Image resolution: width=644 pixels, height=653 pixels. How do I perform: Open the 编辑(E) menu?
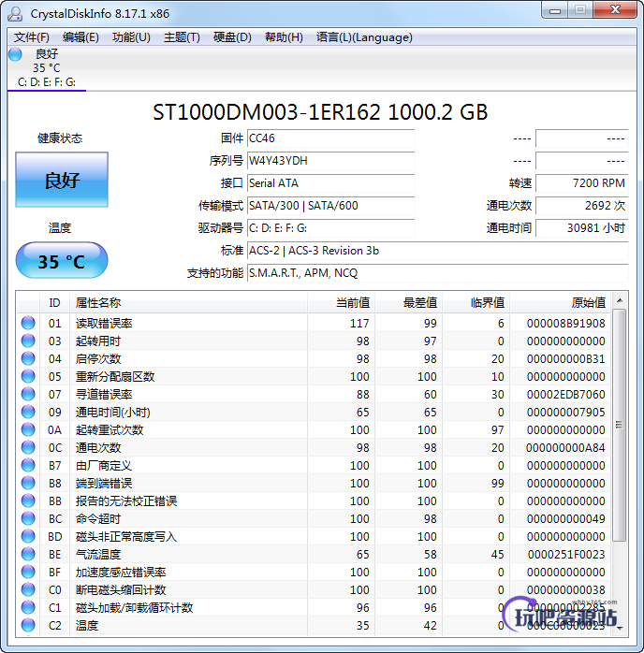80,37
